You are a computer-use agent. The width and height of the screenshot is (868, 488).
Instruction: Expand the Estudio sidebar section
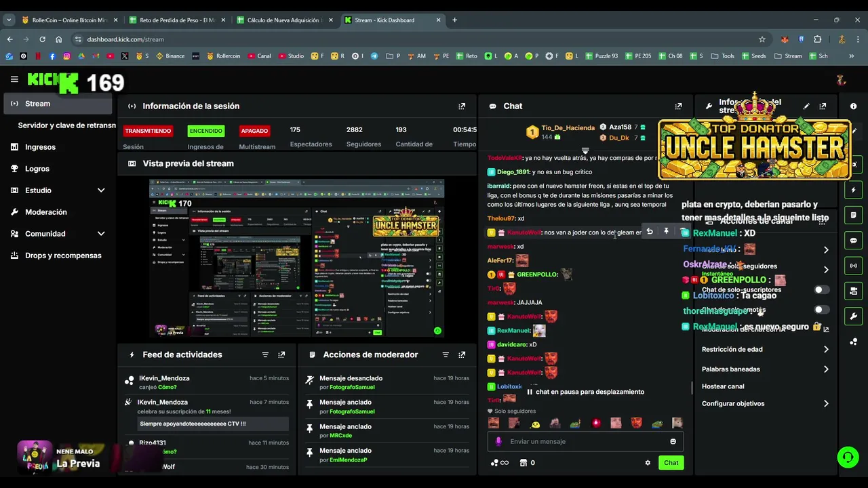[101, 190]
